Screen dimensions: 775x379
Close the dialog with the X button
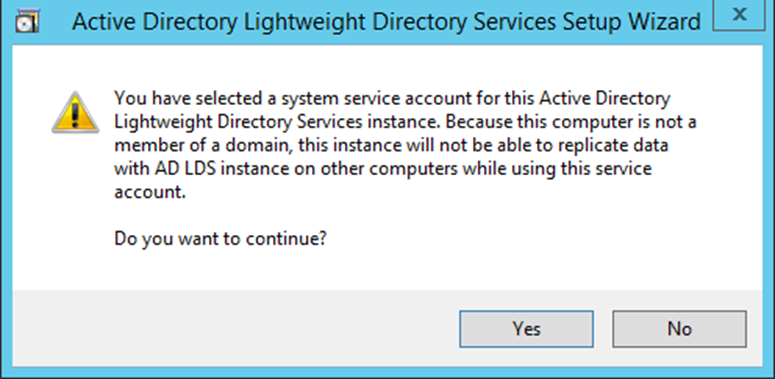click(x=739, y=15)
